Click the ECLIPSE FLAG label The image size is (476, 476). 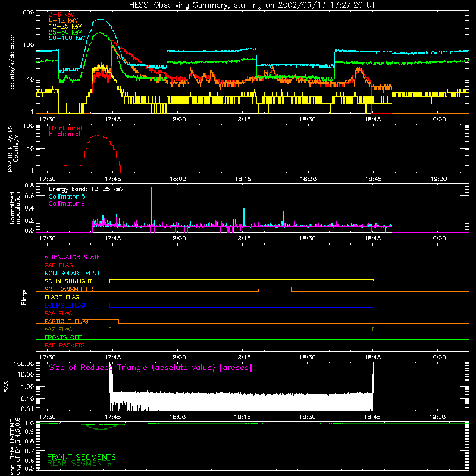pos(65,305)
